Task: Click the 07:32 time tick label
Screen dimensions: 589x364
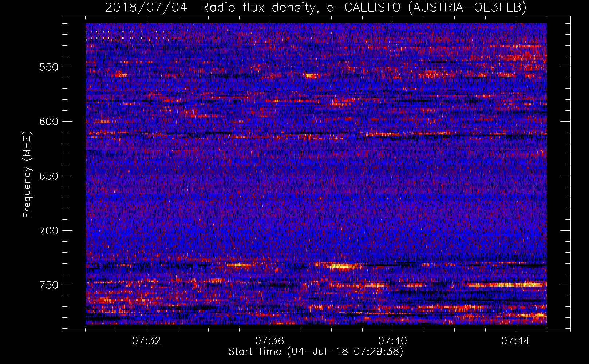Action: 146,341
